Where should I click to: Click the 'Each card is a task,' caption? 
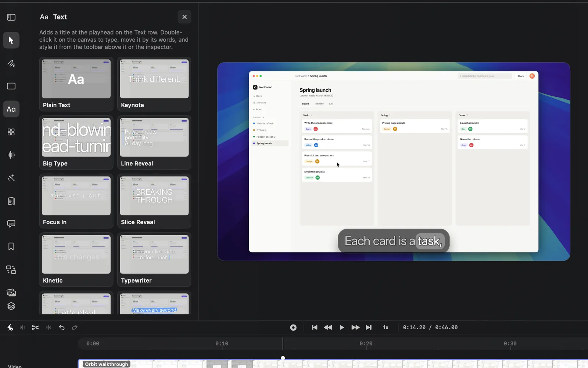pos(394,241)
